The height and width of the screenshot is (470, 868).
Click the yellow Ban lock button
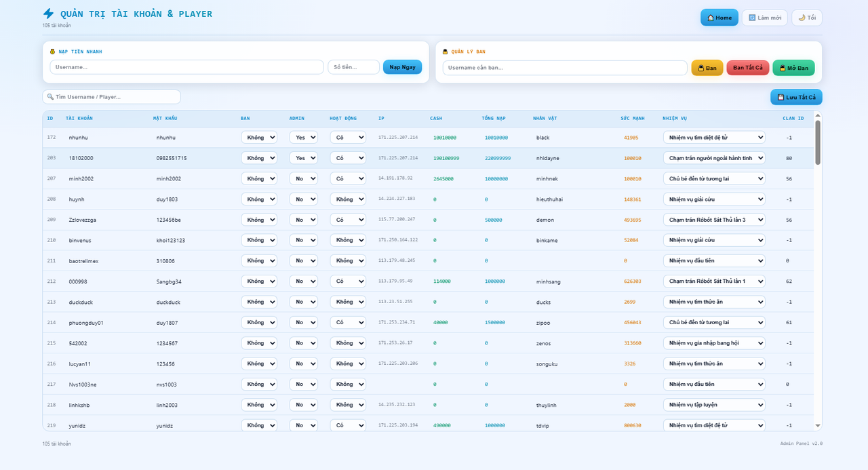coord(707,68)
